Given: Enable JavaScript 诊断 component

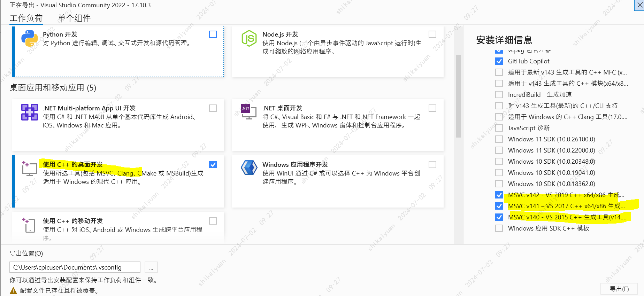Looking at the screenshot, I should pyautogui.click(x=499, y=128).
